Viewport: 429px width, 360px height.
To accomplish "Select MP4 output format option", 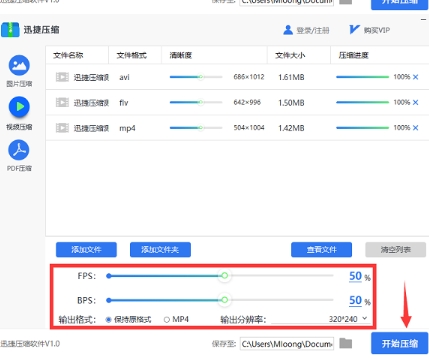I will tap(176, 319).
